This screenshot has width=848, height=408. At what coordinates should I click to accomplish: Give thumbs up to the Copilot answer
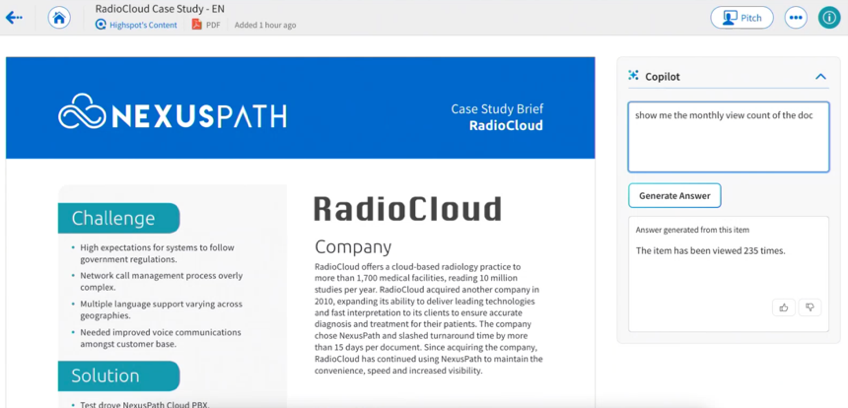[x=784, y=307]
